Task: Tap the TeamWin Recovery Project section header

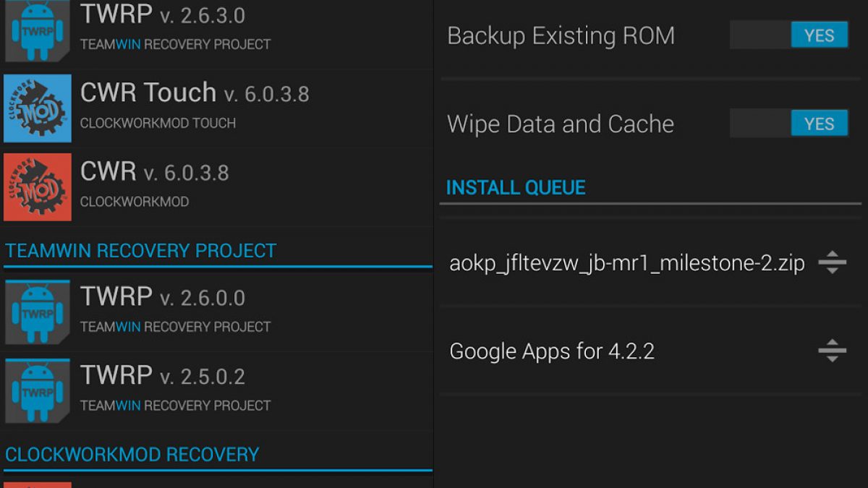Action: pyautogui.click(x=141, y=251)
